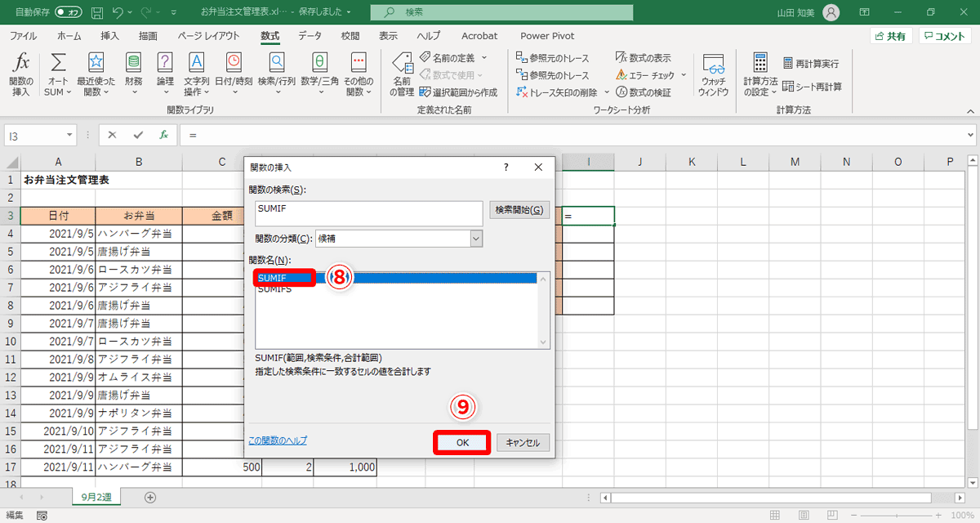Click the fx icon beside formula bar
Image resolution: width=980 pixels, height=523 pixels.
click(x=163, y=135)
